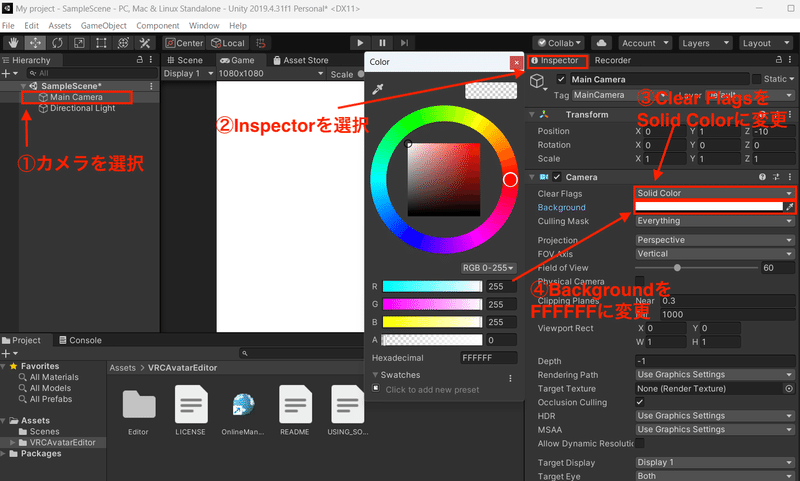
Task: Select the Rect tool in toolbar
Action: click(101, 43)
